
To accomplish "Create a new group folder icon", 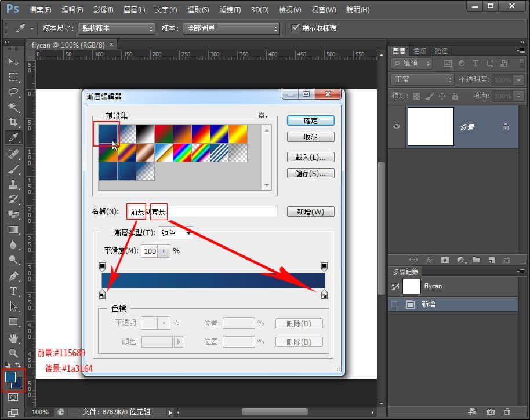I will pos(476,260).
